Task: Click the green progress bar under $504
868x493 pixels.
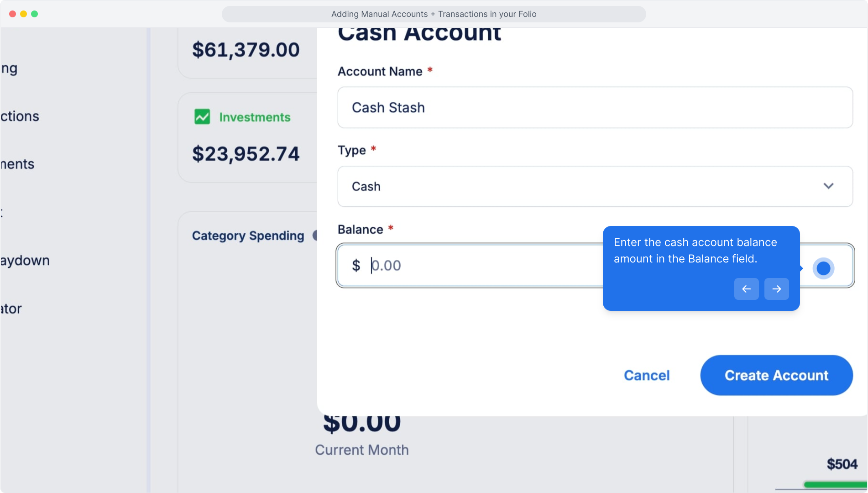Action: tap(835, 484)
